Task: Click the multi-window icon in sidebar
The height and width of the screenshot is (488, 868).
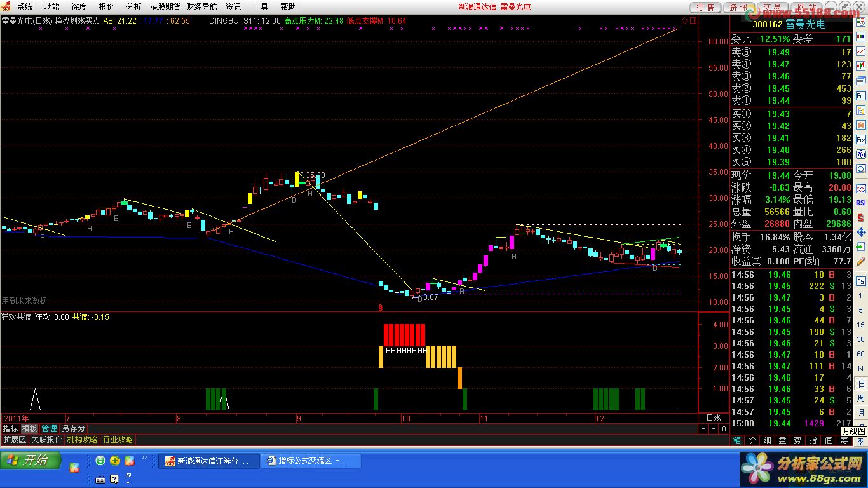Action: 861,81
